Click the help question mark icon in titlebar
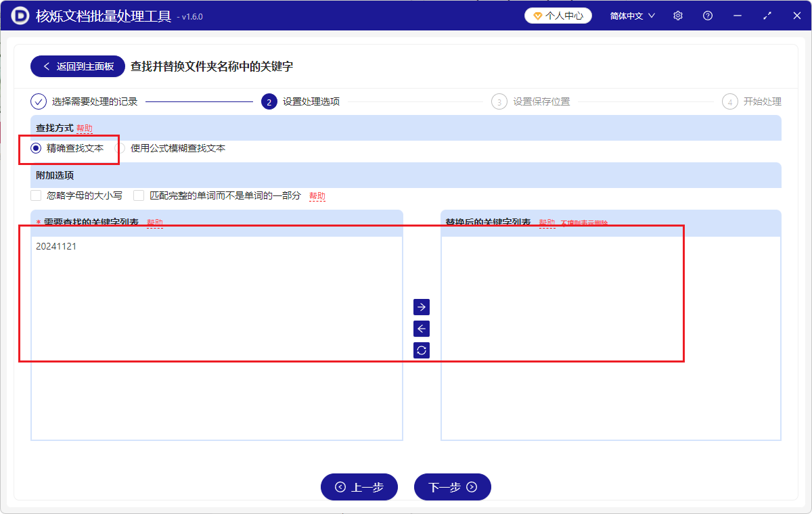 click(707, 15)
